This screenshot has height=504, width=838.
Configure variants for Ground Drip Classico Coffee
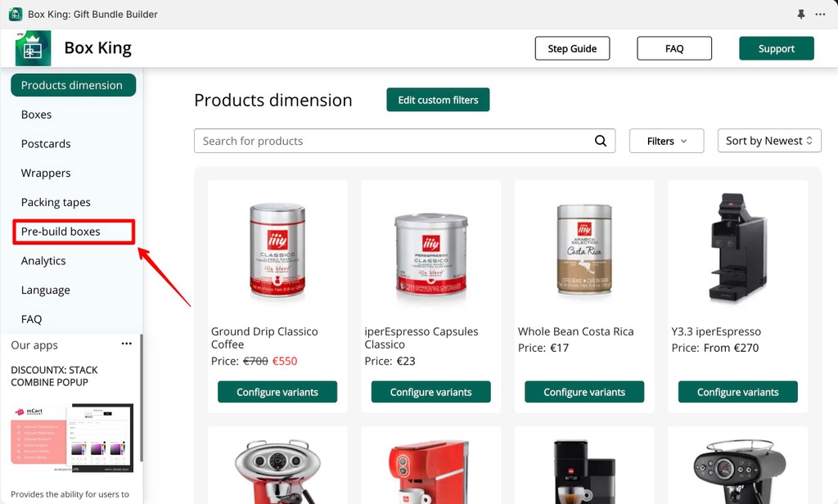(277, 392)
